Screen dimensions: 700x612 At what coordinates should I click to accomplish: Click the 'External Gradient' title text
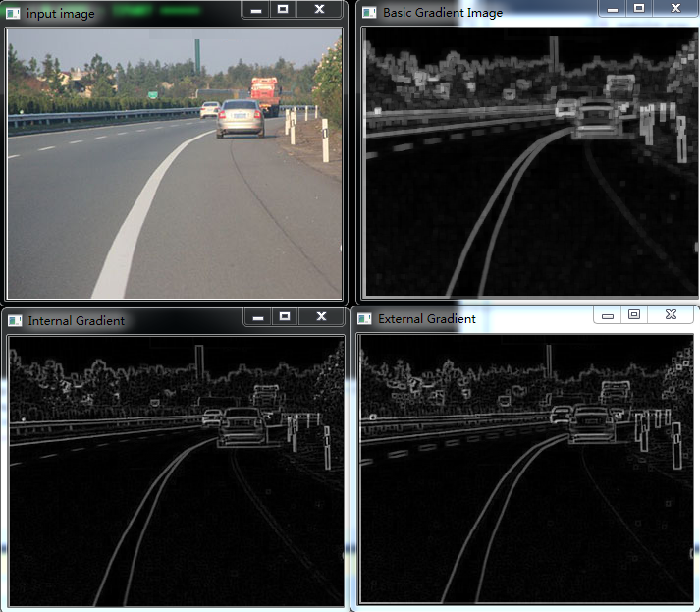427,319
